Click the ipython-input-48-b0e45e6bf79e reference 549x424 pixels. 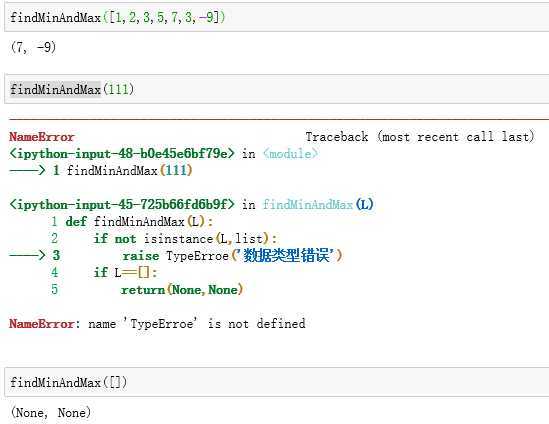pyautogui.click(x=122, y=153)
